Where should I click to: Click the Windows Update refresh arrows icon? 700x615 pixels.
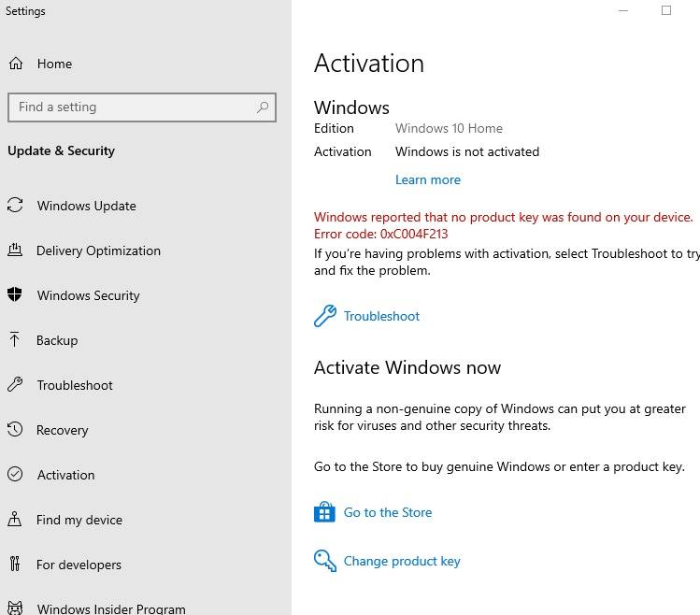(x=15, y=206)
